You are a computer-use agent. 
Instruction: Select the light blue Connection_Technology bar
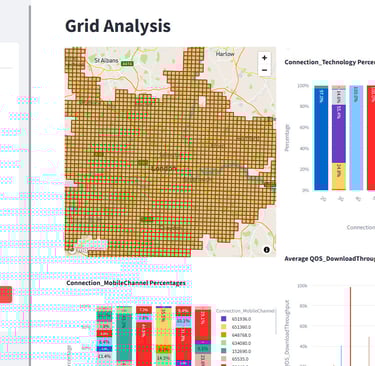click(356, 138)
